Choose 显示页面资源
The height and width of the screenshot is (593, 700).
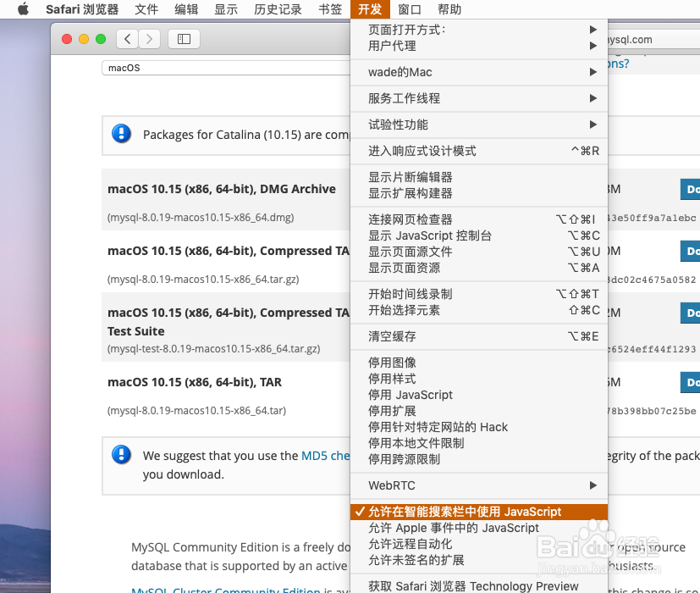point(479,268)
